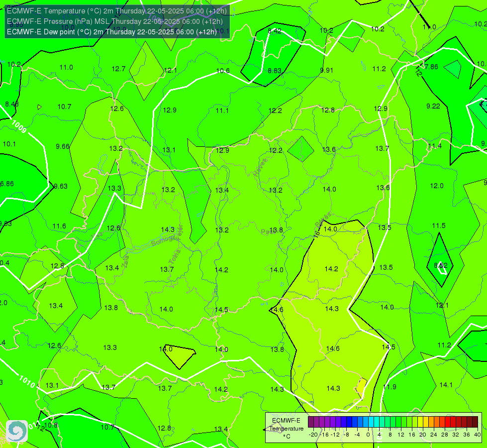Click the 9.91 temperature value
Viewport: 487px width, 448px height.
coord(326,70)
